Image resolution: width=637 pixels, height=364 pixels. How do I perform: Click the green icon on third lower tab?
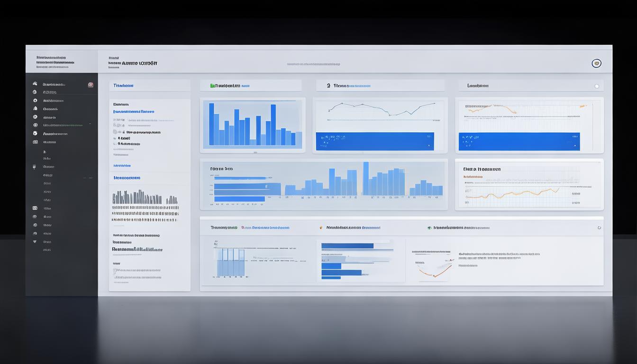coord(429,228)
